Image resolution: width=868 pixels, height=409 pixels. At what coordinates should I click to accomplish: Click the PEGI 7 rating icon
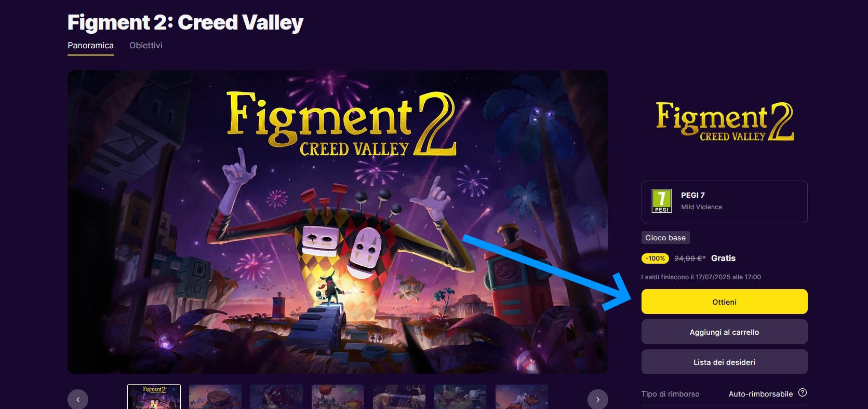click(662, 201)
